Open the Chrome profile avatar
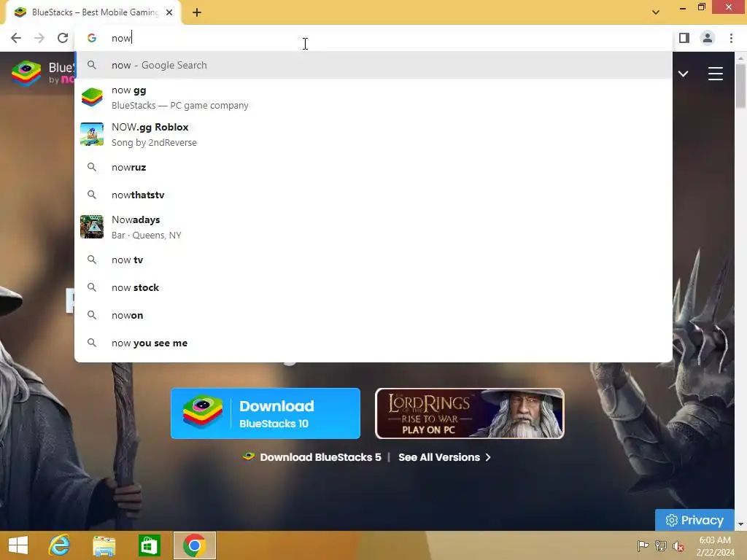747x560 pixels. pos(708,38)
